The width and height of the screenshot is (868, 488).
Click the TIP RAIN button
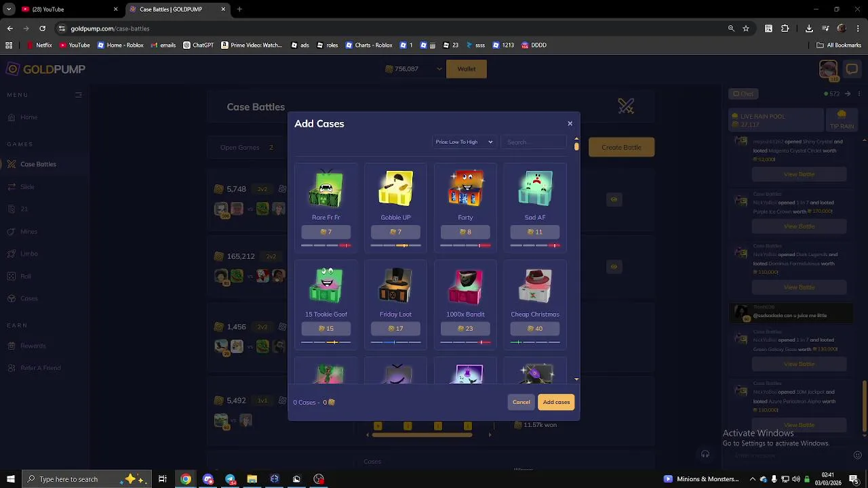click(x=842, y=120)
